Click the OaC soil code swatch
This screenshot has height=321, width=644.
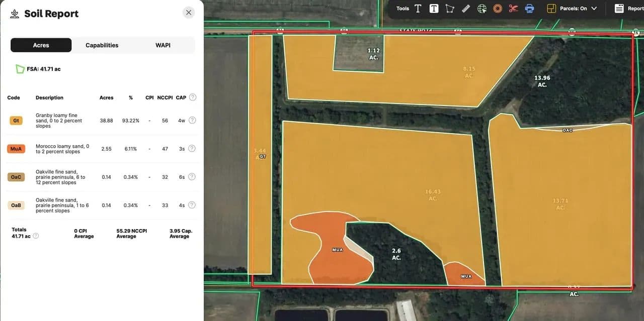(x=16, y=177)
